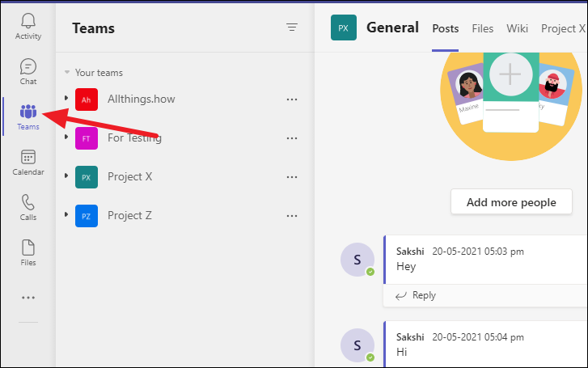Open more options for Project Z
Viewport: 588px width, 368px height.
(x=292, y=216)
